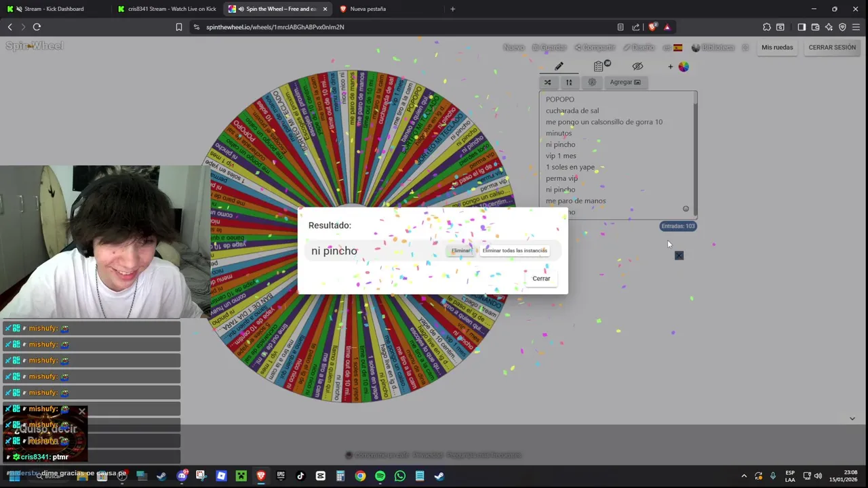Click the plus add-color icon

click(x=671, y=66)
